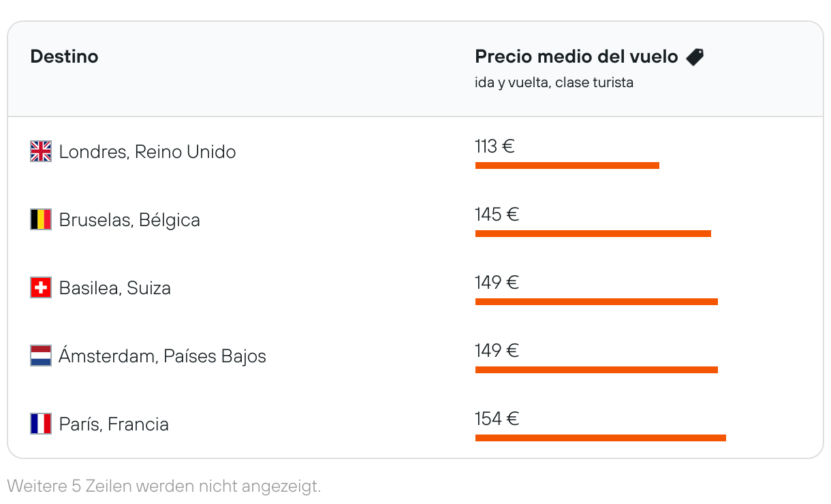Open the París, Francia destination
831x504 pixels.
114,424
